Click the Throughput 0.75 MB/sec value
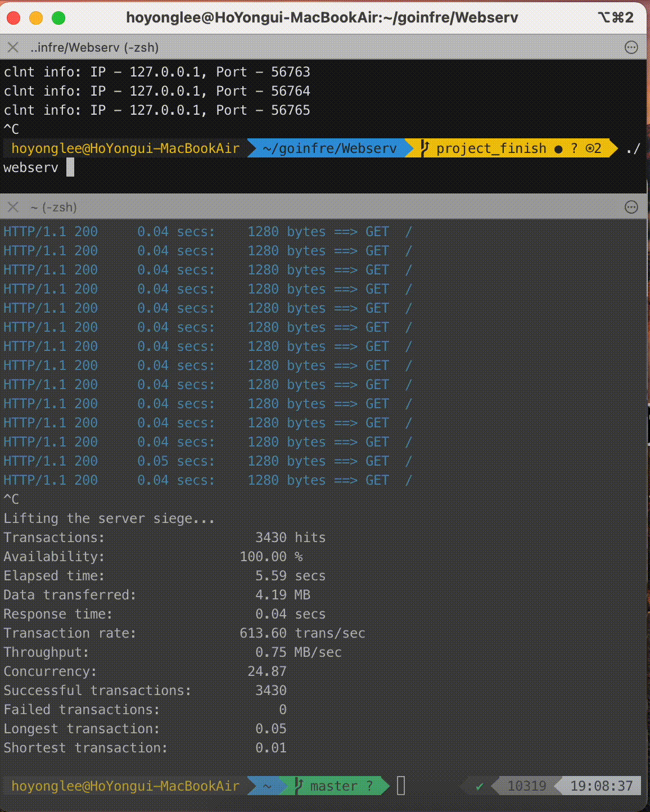 pos(299,652)
